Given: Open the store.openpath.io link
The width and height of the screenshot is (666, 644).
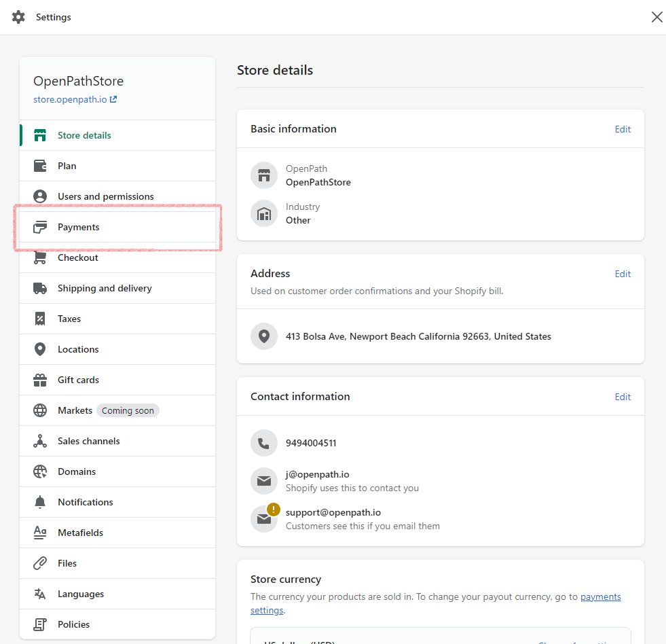Looking at the screenshot, I should click(x=70, y=99).
